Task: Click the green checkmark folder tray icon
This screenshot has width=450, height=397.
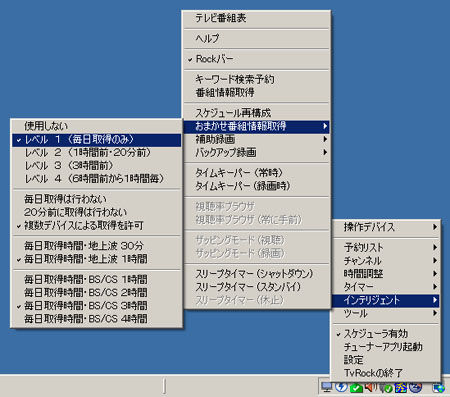Action: [356, 388]
